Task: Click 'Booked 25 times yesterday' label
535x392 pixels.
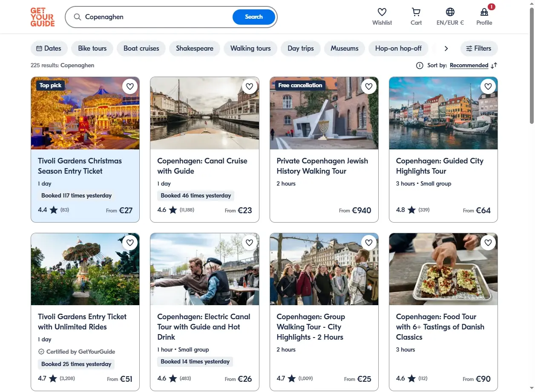Action: [x=76, y=364]
